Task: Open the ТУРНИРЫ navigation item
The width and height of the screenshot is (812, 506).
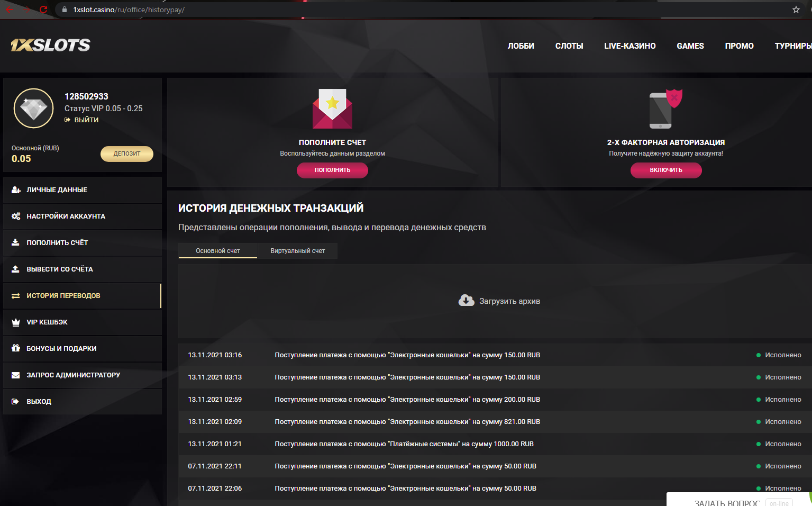Action: 793,46
